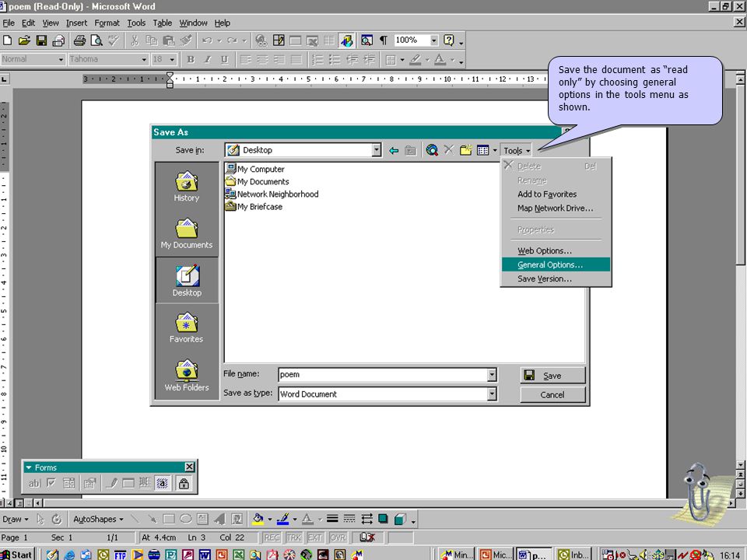Click the Tools button in Save As
This screenshot has width=747, height=560.
(517, 150)
